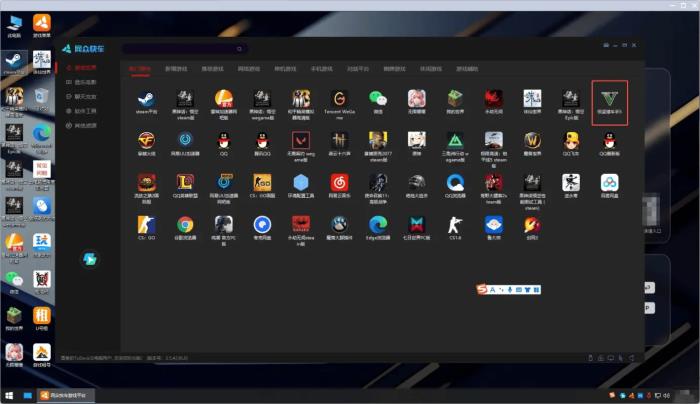Click the volume icon in the system tray
Viewport: 700px width, 404px height.
click(667, 396)
